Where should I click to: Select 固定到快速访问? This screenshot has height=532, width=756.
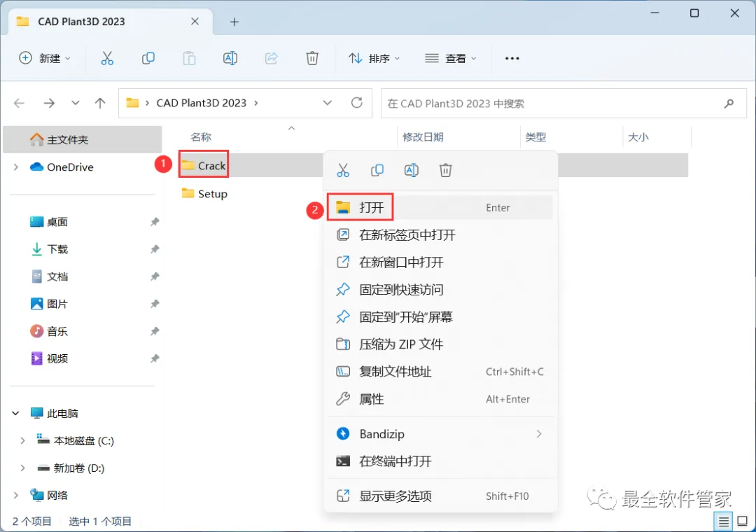point(441,290)
